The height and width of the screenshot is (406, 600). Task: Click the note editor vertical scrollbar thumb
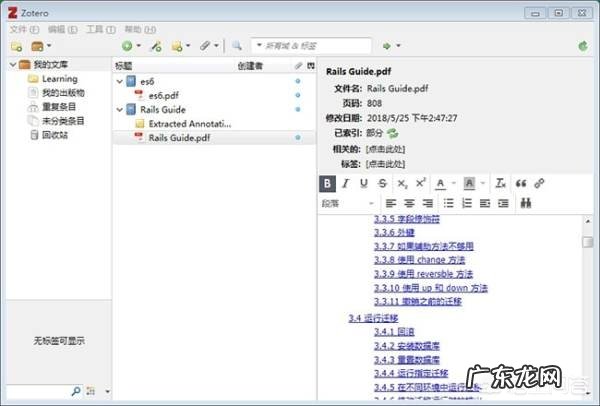pos(587,242)
